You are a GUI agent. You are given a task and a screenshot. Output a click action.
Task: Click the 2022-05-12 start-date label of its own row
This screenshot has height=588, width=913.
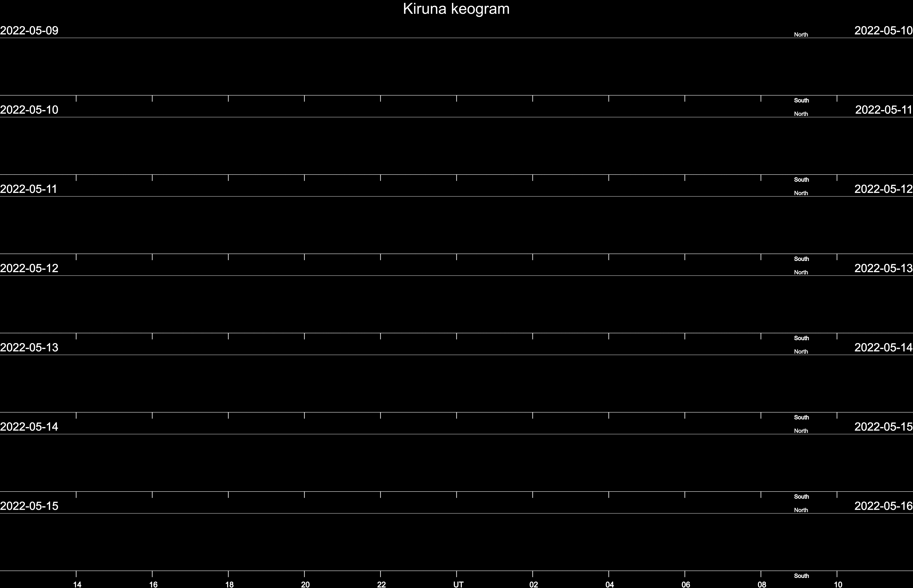tap(29, 268)
